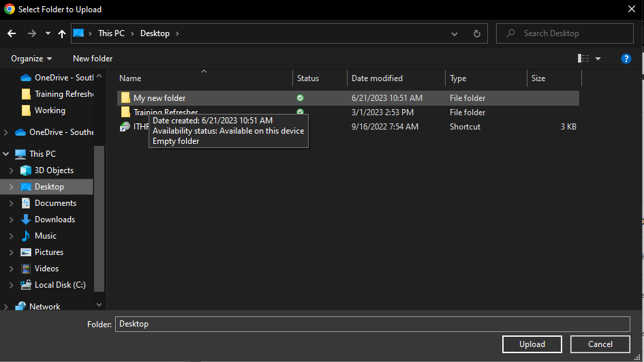Expand the Music node
The width and height of the screenshot is (644, 362).
12,236
